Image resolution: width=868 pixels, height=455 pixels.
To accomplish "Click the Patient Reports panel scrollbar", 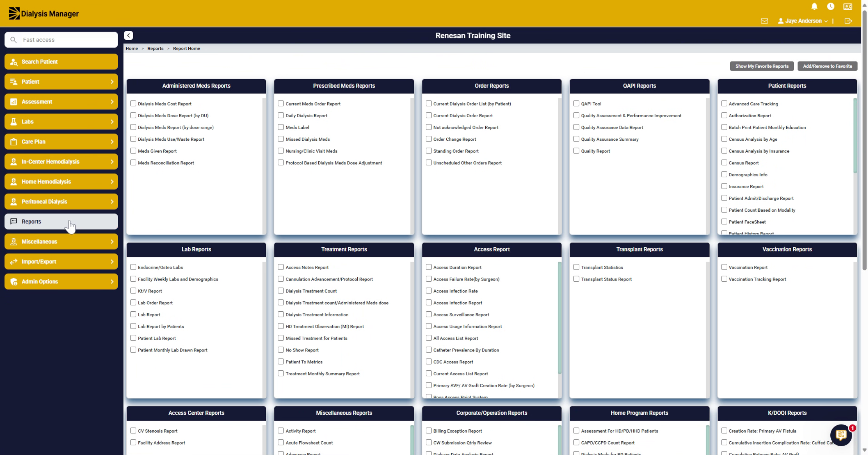I will (855, 136).
